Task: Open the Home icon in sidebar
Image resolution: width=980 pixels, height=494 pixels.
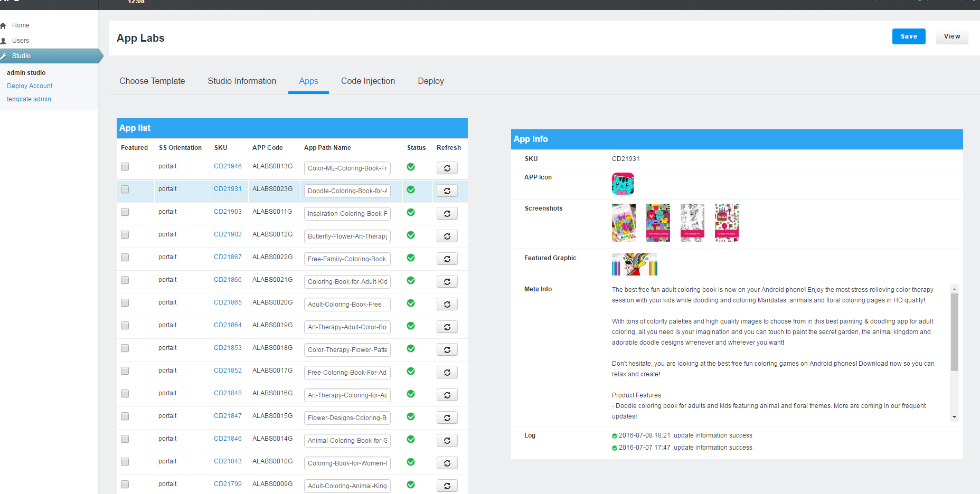Action: [3, 25]
